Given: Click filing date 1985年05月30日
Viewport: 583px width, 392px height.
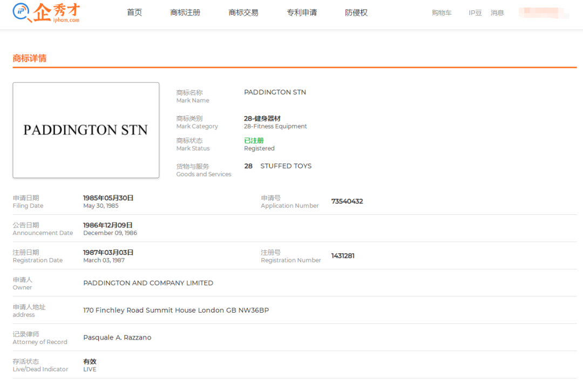Looking at the screenshot, I should [108, 198].
